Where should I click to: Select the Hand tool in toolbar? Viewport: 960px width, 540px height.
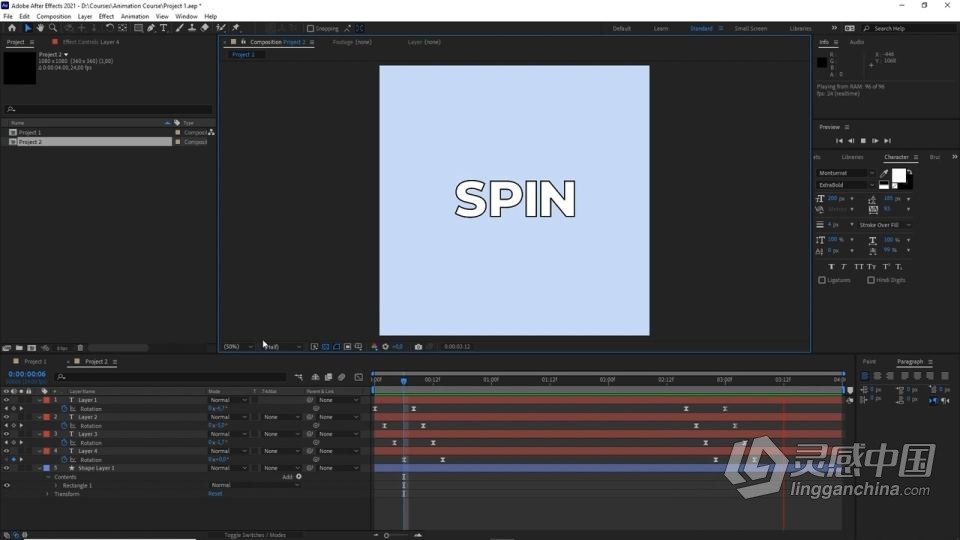point(40,28)
